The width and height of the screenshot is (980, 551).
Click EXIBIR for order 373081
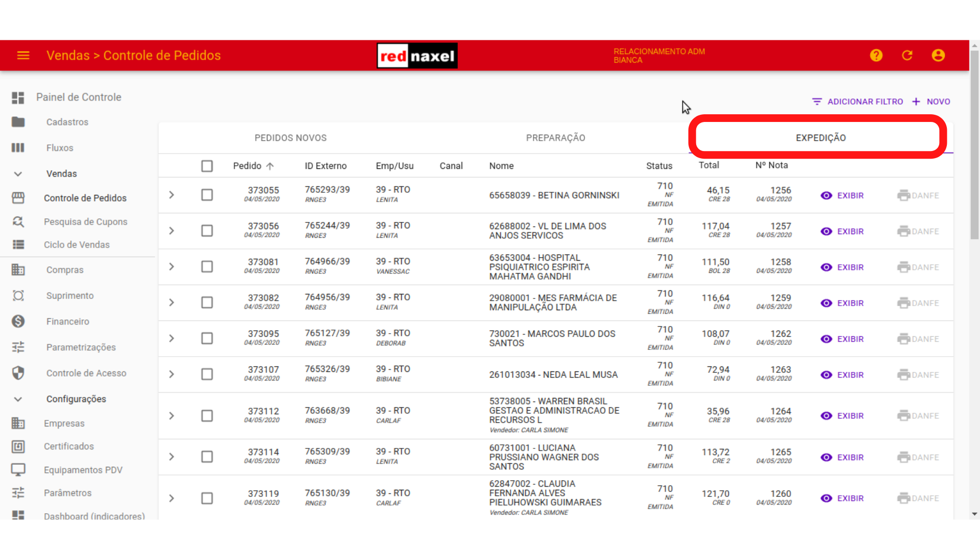(x=843, y=267)
